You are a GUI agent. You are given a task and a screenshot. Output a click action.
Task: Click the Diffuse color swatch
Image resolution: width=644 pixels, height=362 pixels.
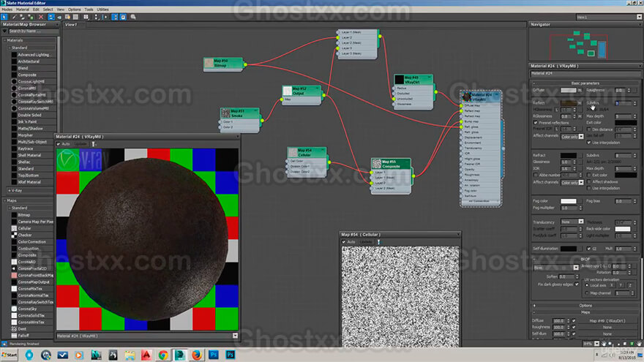click(x=569, y=90)
